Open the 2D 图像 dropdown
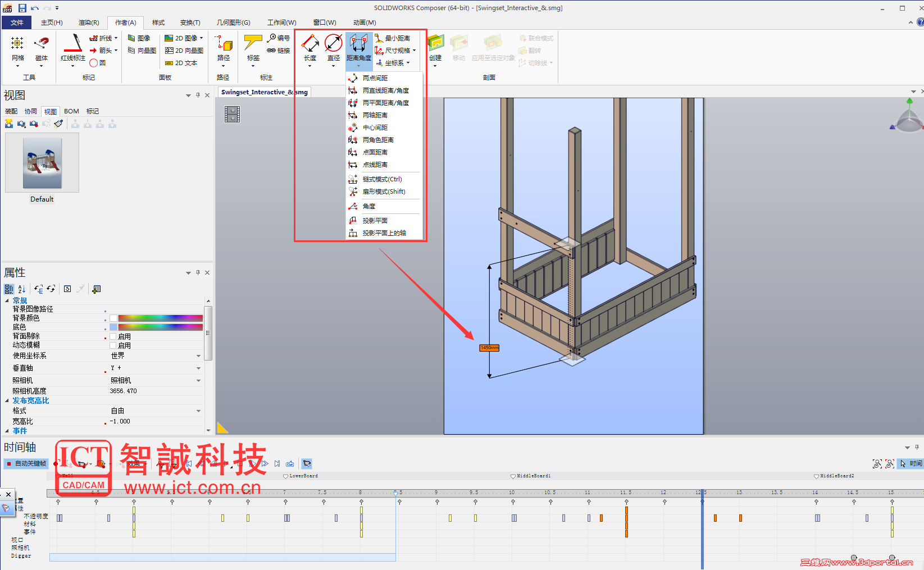The image size is (924, 570). [201, 38]
